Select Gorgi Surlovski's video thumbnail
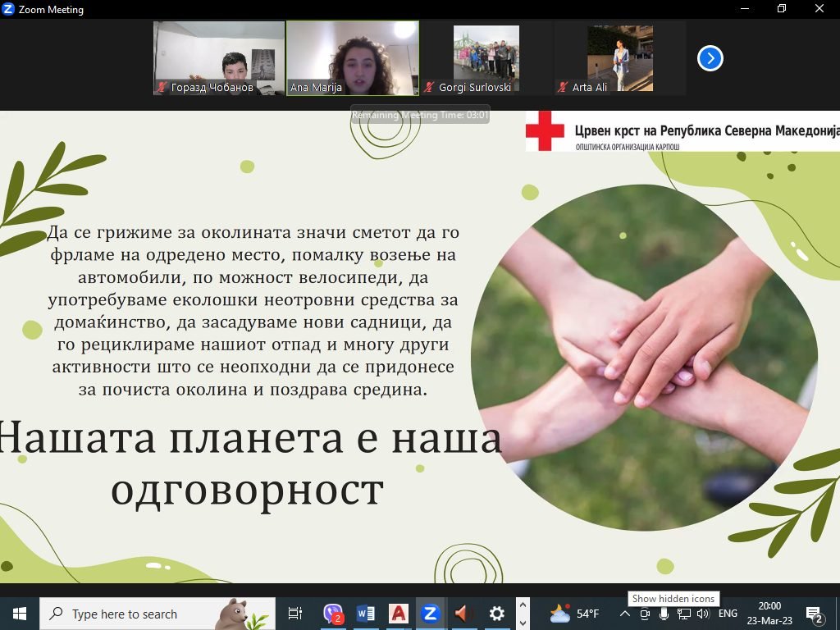The width and height of the screenshot is (840, 630). [486, 57]
